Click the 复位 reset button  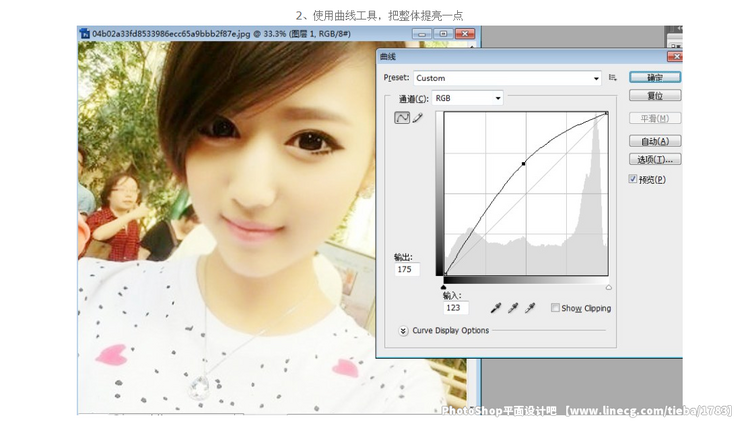[x=655, y=95]
